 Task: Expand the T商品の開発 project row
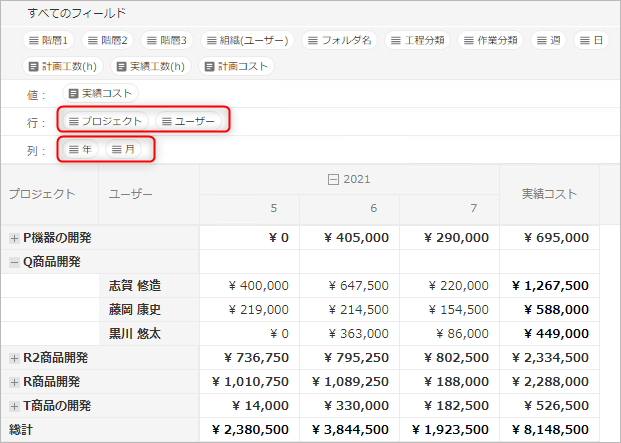coord(14,406)
